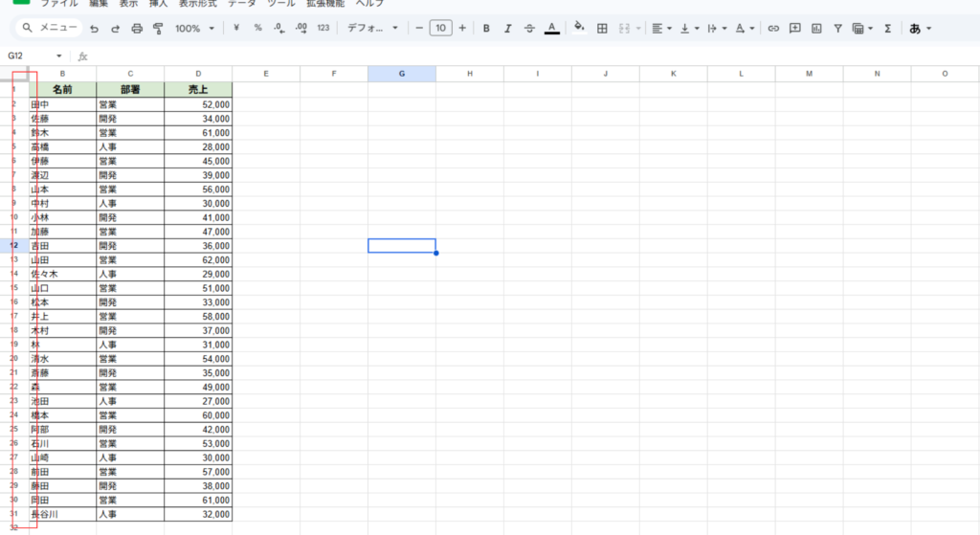Open the 挿入 menu
This screenshot has width=980, height=535.
pos(158,4)
